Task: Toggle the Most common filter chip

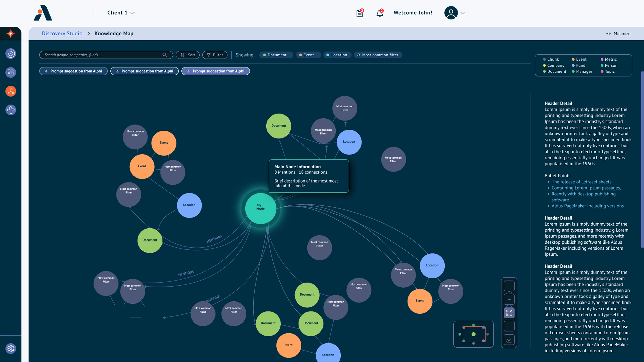Action: point(378,55)
